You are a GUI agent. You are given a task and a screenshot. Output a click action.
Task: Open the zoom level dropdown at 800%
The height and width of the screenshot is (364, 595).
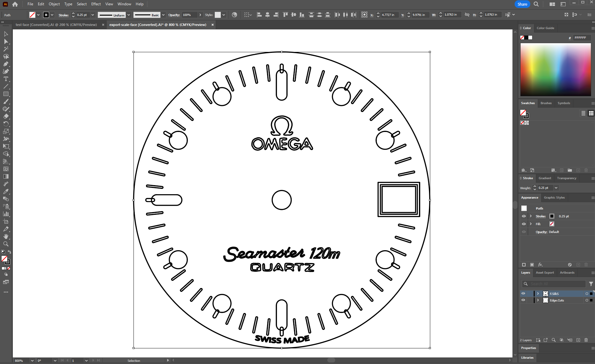tap(32, 361)
